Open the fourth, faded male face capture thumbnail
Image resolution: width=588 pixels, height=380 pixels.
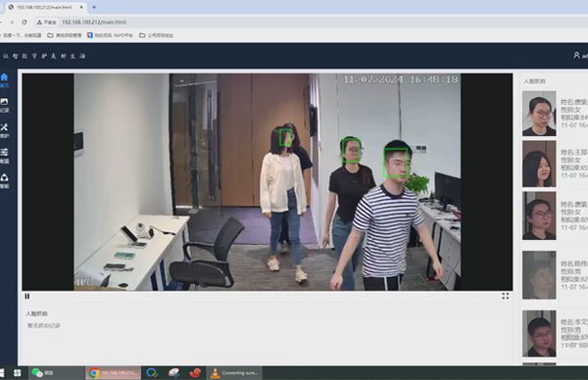[539, 275]
